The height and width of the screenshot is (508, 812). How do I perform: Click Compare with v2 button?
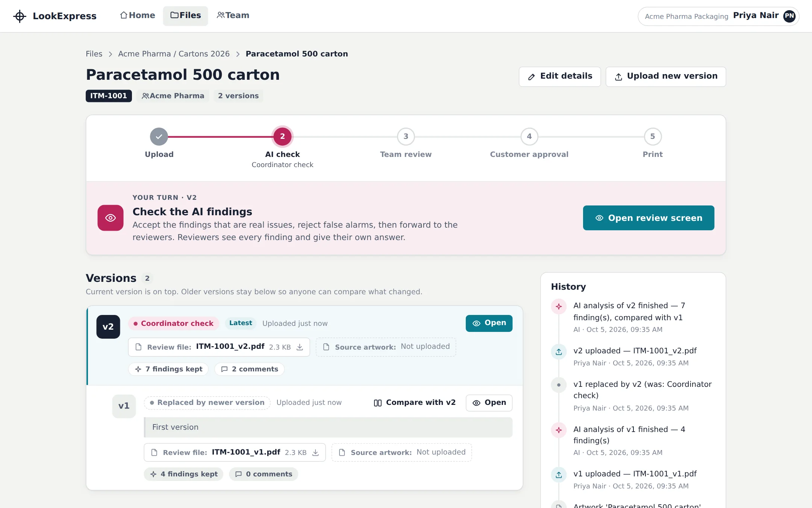click(x=415, y=403)
